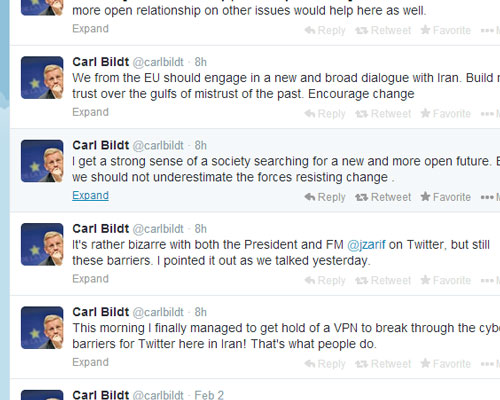Expand the VPN to break through barriers tweet
500x400 pixels.
(90, 362)
